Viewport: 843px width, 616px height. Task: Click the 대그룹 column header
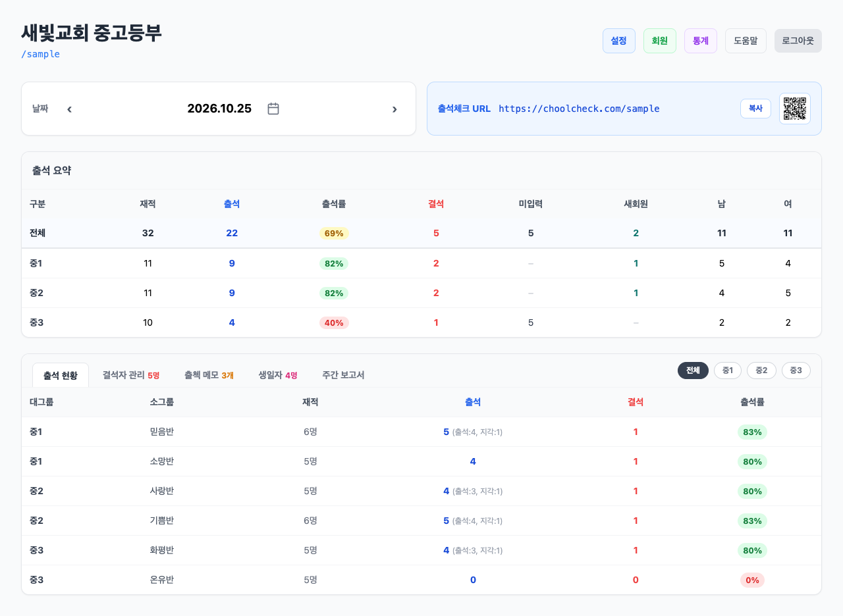[x=41, y=402]
